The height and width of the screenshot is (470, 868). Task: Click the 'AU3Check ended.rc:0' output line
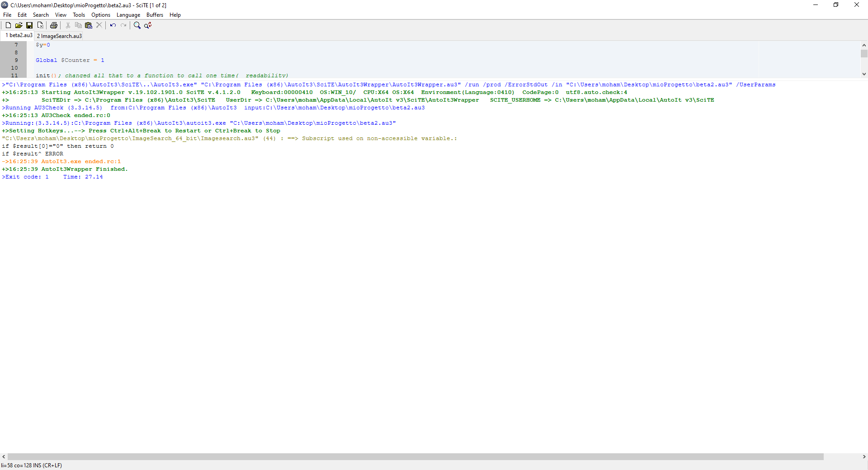56,115
